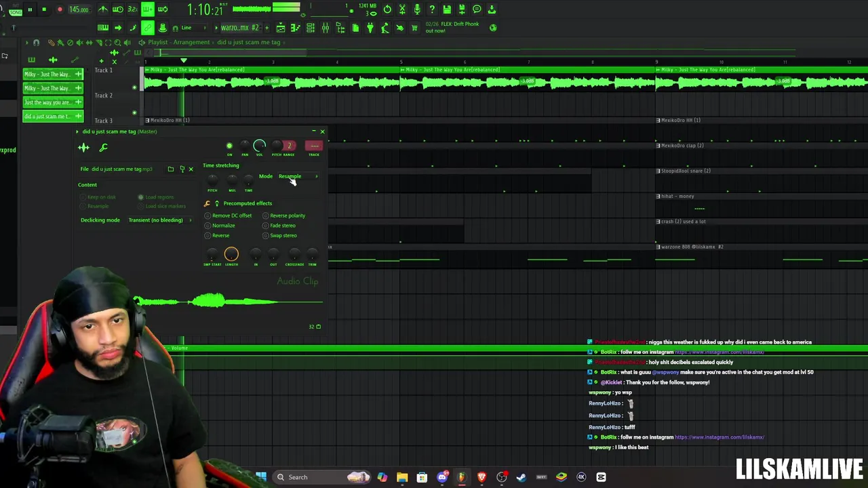Screen dimensions: 868x488
Task: Click the globe online icon
Action: [x=493, y=28]
